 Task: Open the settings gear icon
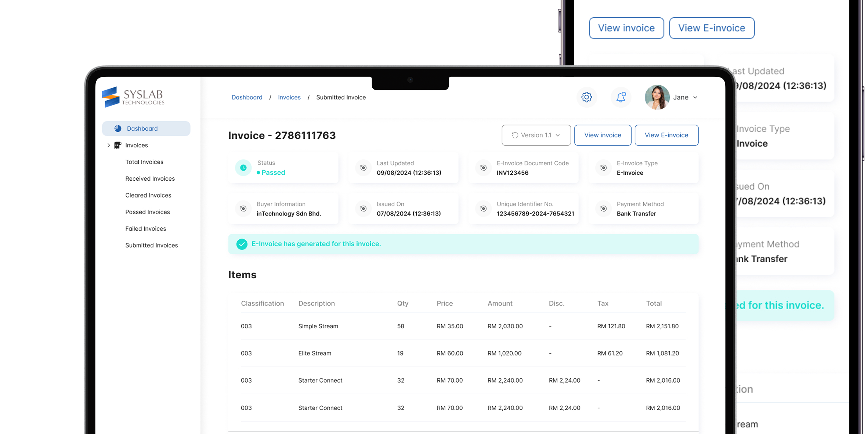pyautogui.click(x=586, y=97)
